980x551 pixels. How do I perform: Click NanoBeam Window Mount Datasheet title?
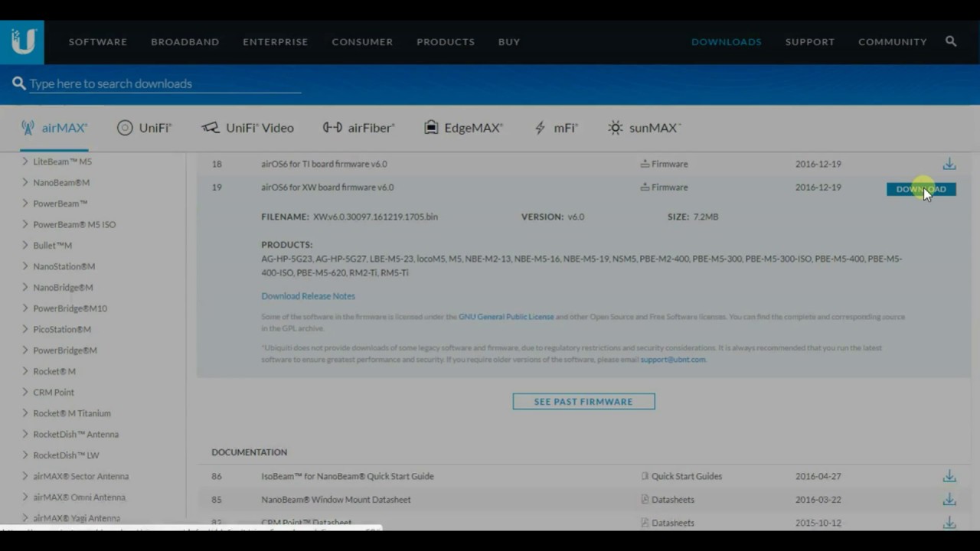pos(336,500)
